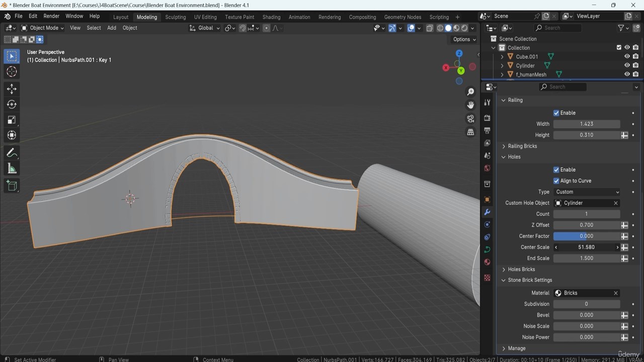Click the Zoom viewport gizmo

pos(470,92)
